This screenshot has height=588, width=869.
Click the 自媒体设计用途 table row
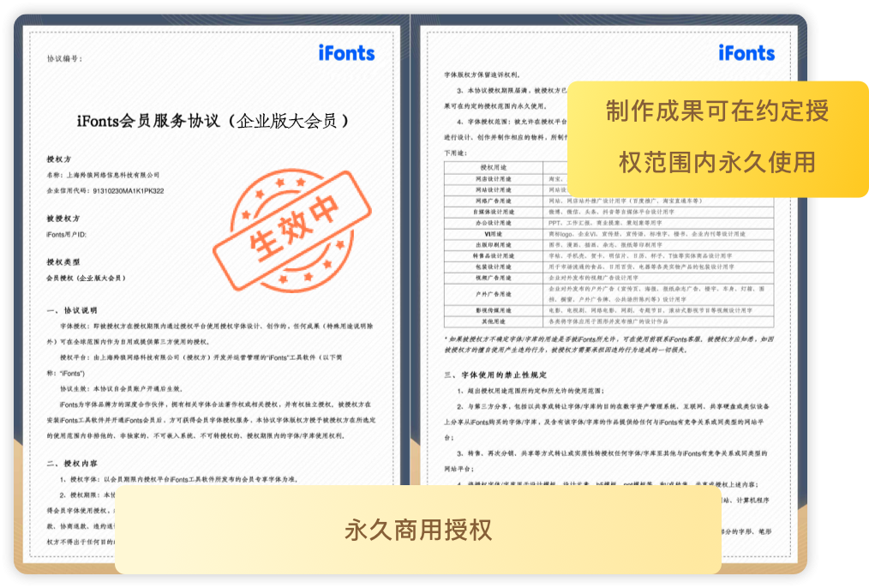(x=608, y=212)
